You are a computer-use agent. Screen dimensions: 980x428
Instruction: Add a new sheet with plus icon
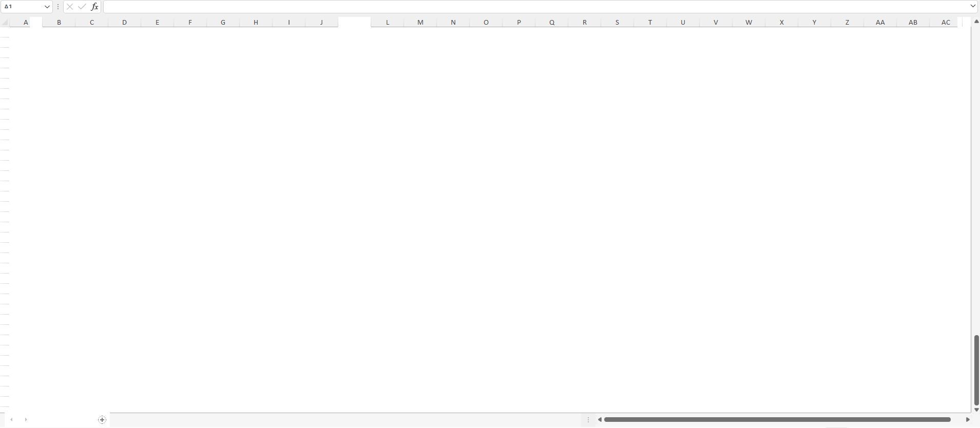102,420
